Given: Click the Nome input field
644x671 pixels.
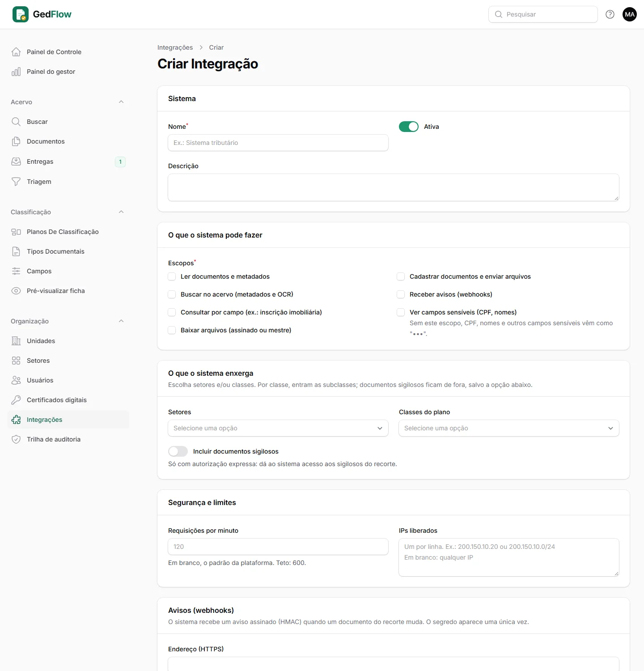Looking at the screenshot, I should (278, 143).
